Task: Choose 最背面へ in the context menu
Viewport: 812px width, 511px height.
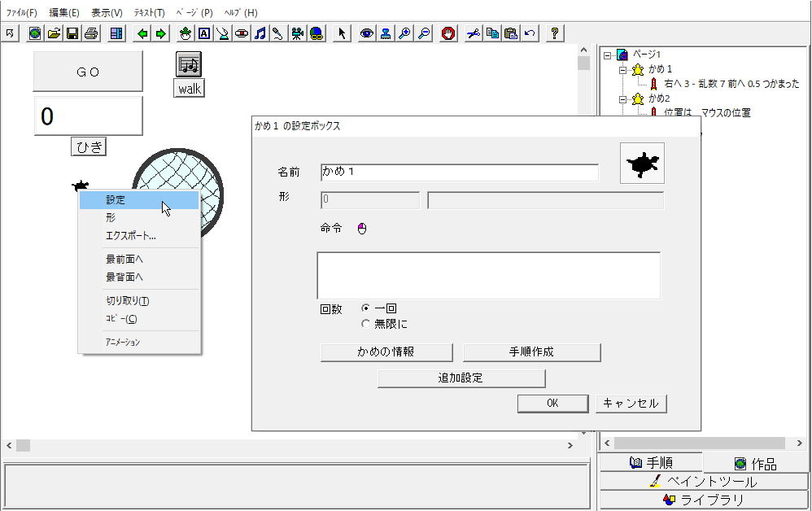Action: pos(139,277)
